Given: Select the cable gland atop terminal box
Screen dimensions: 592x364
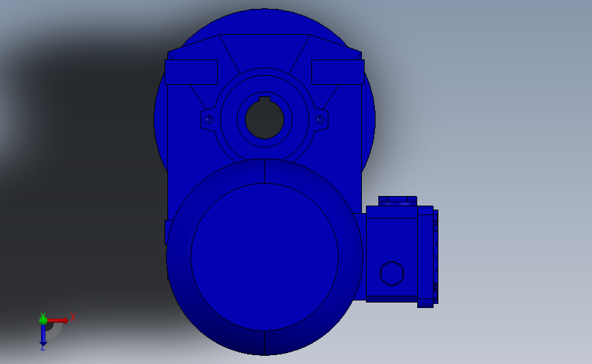Looking at the screenshot, I should click(x=397, y=201).
